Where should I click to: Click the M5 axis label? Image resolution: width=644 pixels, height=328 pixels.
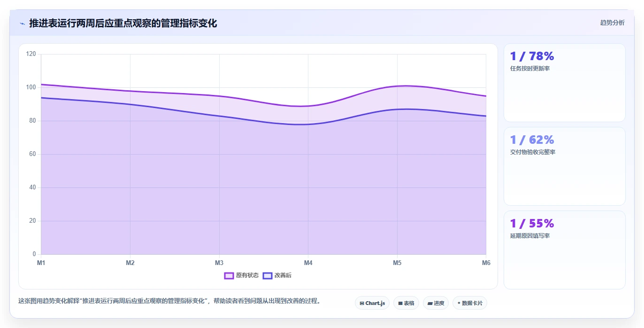click(x=397, y=263)
